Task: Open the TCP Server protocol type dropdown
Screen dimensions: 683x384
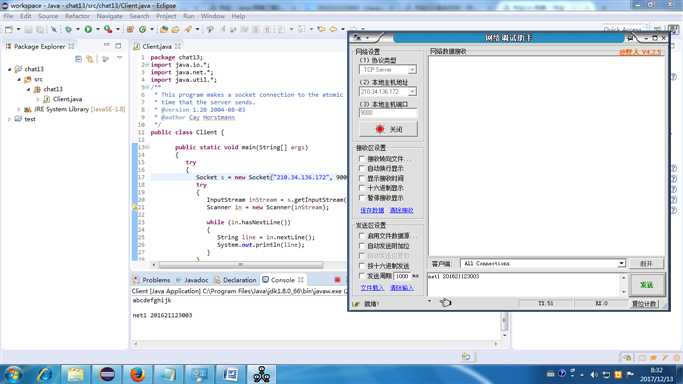Action: point(388,70)
